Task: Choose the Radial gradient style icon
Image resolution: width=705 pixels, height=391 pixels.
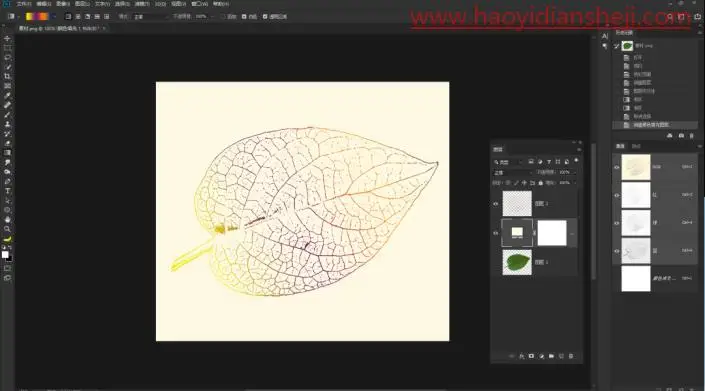Action: coord(78,17)
